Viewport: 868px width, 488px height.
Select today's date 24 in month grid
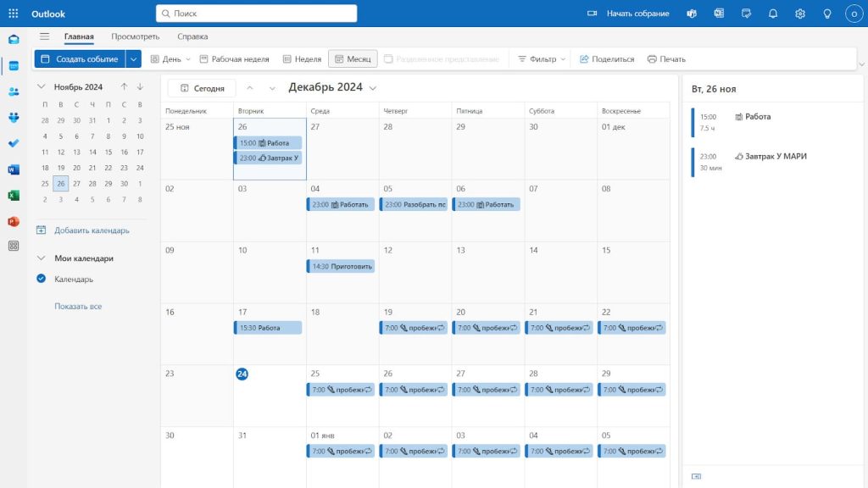tap(242, 374)
